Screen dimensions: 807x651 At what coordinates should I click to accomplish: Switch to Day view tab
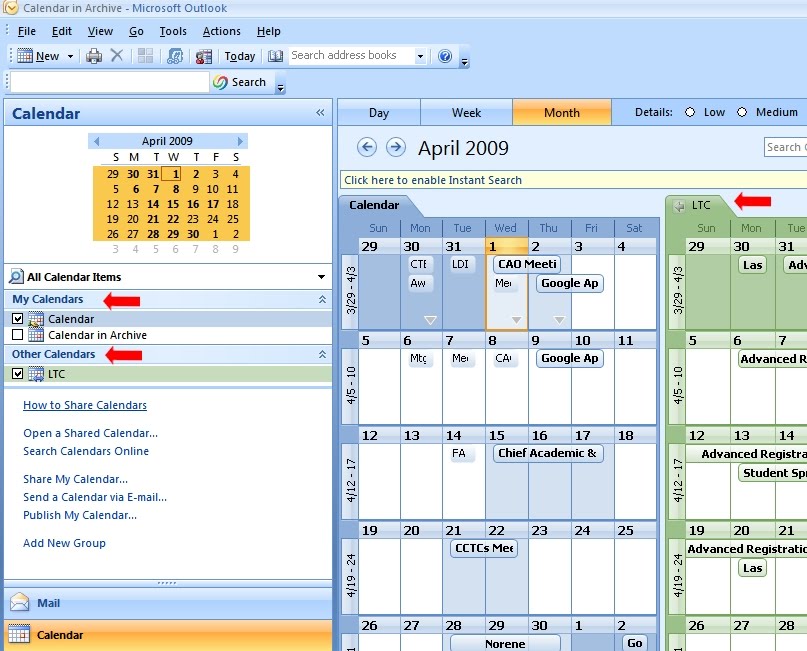[x=379, y=113]
